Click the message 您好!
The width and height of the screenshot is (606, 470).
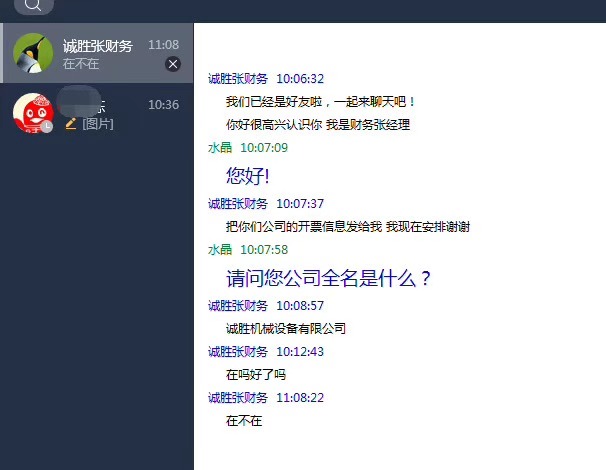coord(248,176)
